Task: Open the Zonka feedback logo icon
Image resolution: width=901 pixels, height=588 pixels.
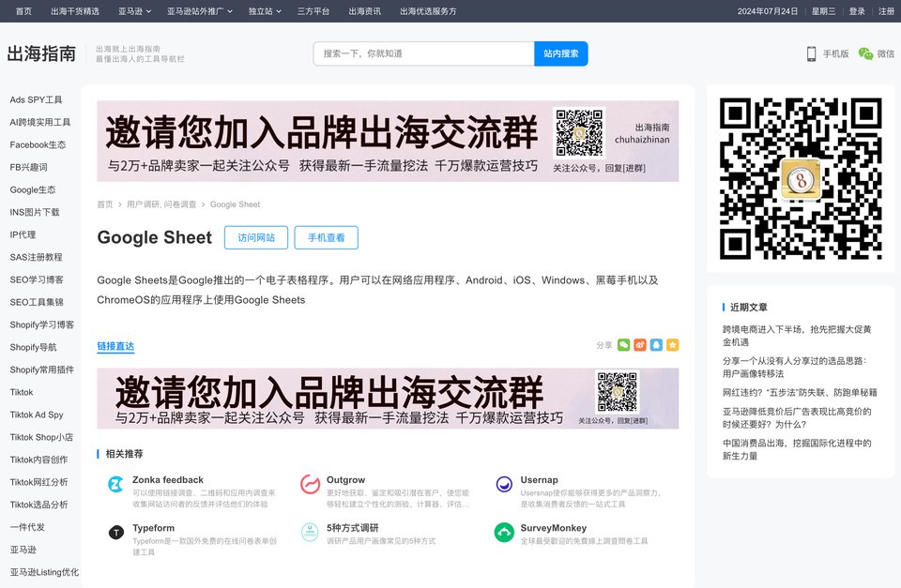Action: [x=116, y=484]
